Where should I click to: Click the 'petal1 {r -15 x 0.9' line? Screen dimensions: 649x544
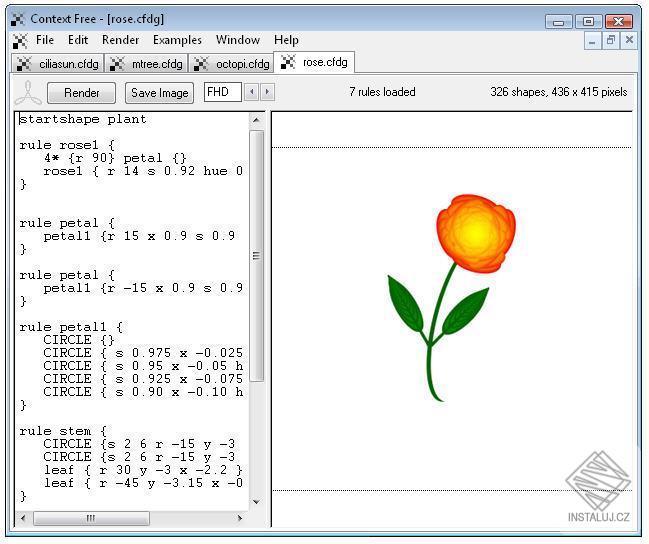[143, 288]
